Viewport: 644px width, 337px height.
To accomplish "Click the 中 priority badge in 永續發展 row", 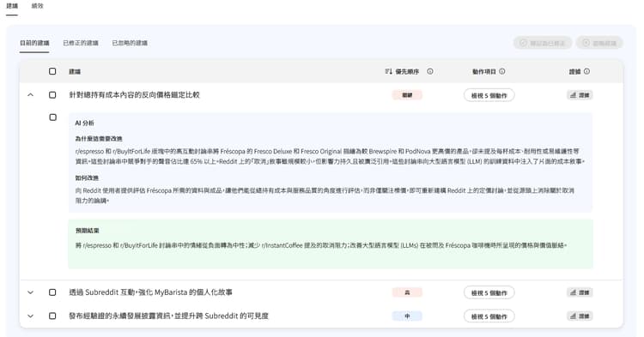I will [x=407, y=316].
